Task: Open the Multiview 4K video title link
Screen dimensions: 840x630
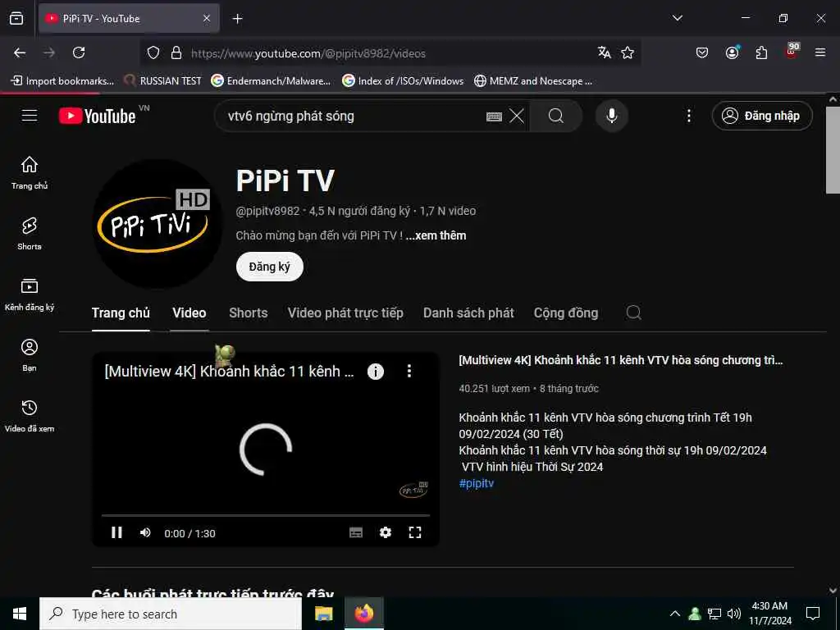Action: (x=621, y=360)
